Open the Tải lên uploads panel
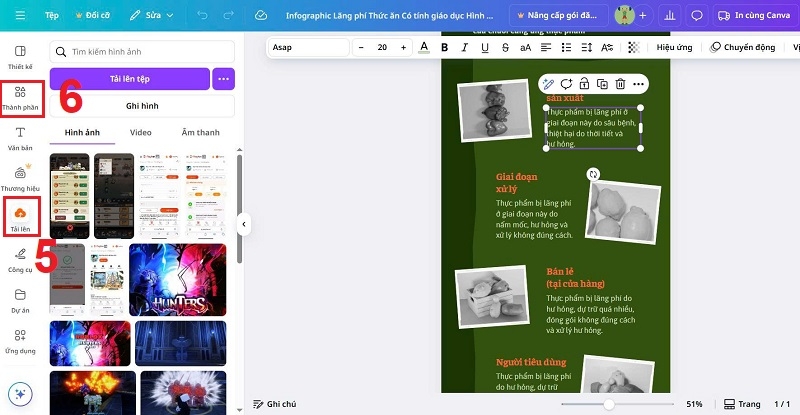 tap(20, 218)
